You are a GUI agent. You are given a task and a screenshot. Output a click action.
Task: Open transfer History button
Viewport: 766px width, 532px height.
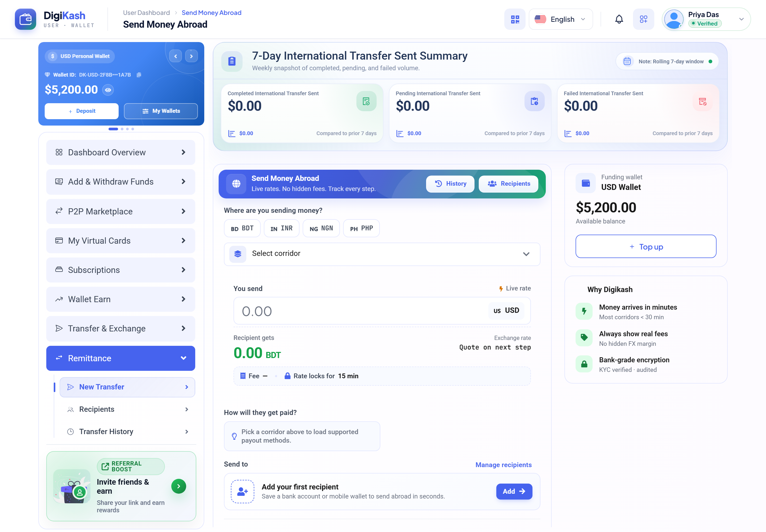point(450,184)
